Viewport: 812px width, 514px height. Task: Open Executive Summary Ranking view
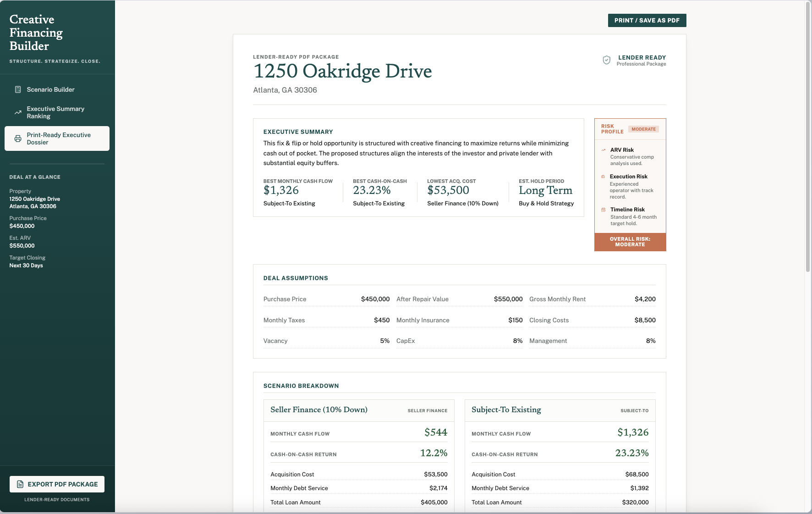tap(57, 112)
